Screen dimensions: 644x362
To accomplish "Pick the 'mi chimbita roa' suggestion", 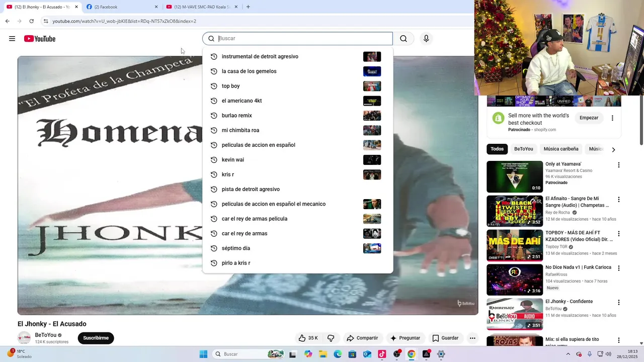I will [297, 130].
